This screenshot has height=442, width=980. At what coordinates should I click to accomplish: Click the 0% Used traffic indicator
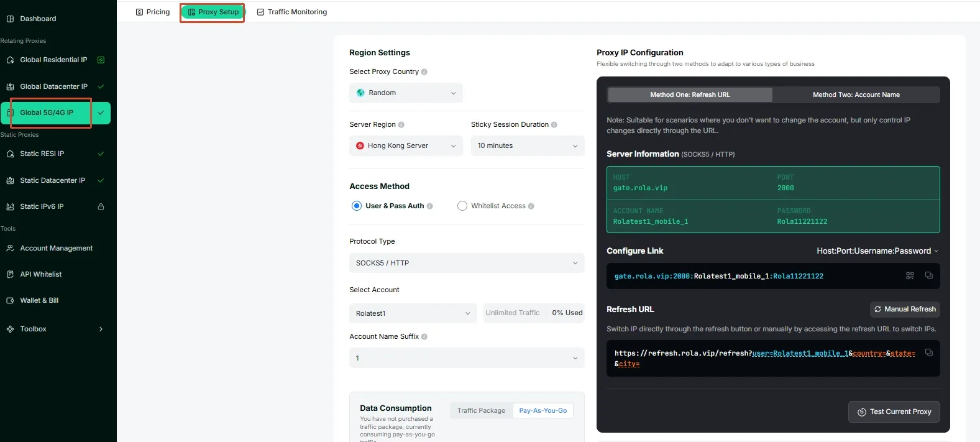(x=567, y=313)
